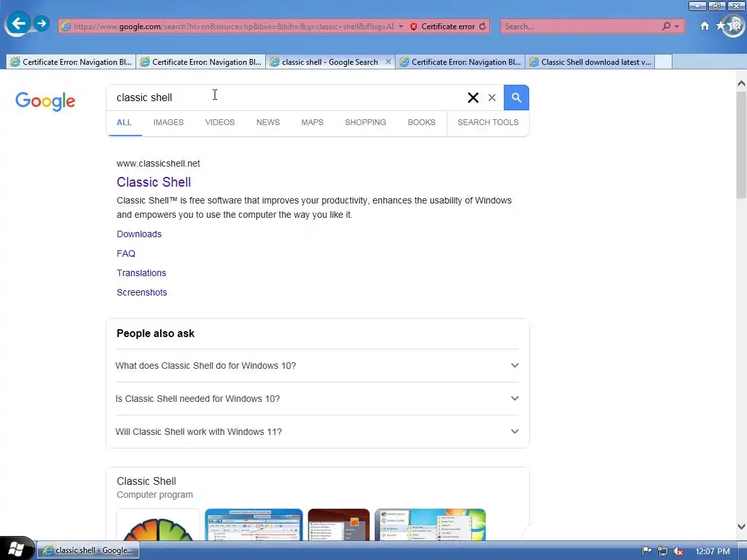Image resolution: width=747 pixels, height=560 pixels.
Task: Select the IMAGES results tab
Action: coord(169,122)
